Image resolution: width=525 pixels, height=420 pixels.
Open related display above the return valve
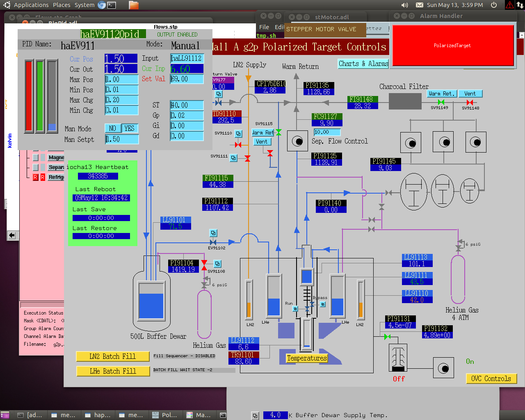219,94
